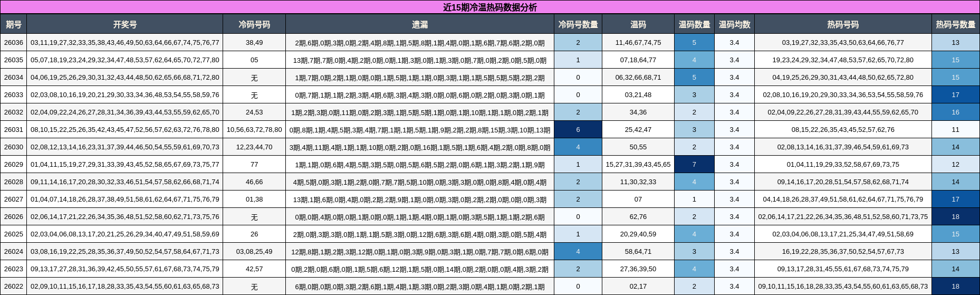
Task: Click warm numbers cell 06,32,66,68,71
Action: coord(638,78)
